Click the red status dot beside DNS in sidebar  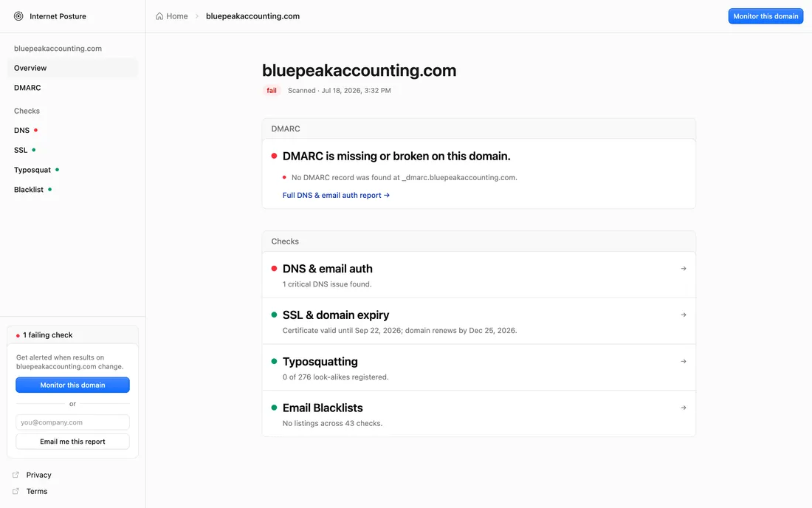click(35, 130)
